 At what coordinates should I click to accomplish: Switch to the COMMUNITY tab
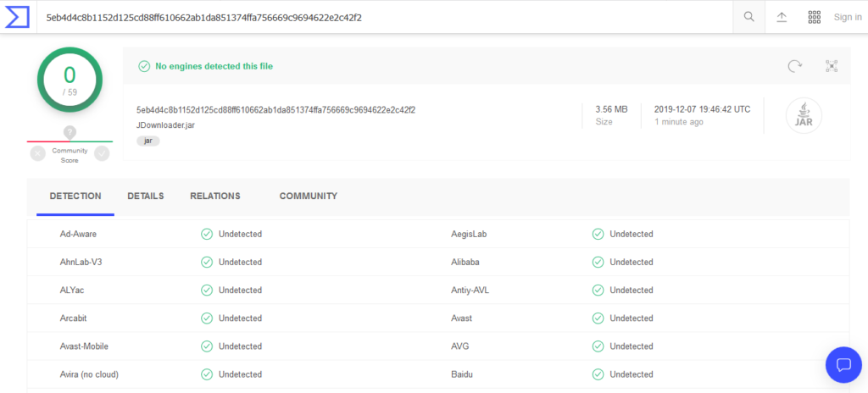(309, 196)
